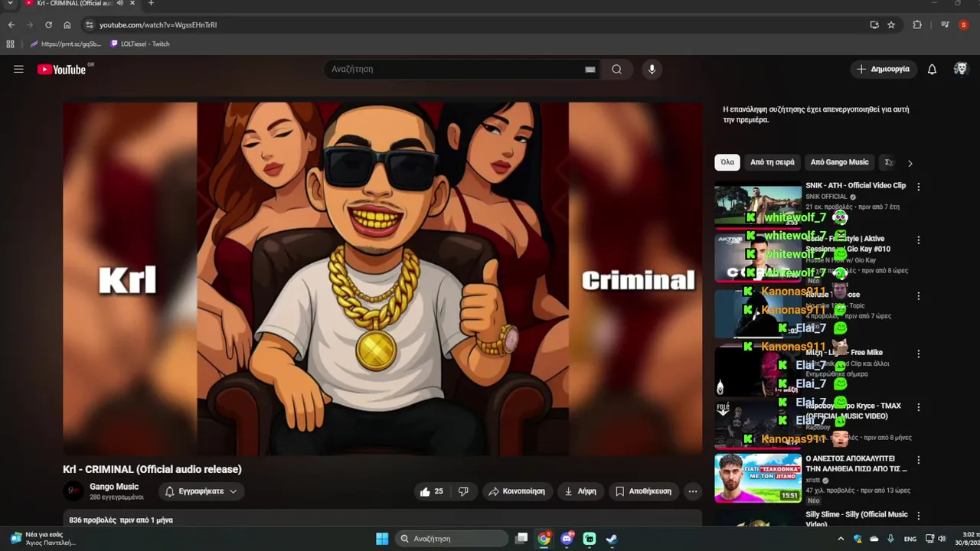Focus the YouTube search input field

click(x=456, y=69)
